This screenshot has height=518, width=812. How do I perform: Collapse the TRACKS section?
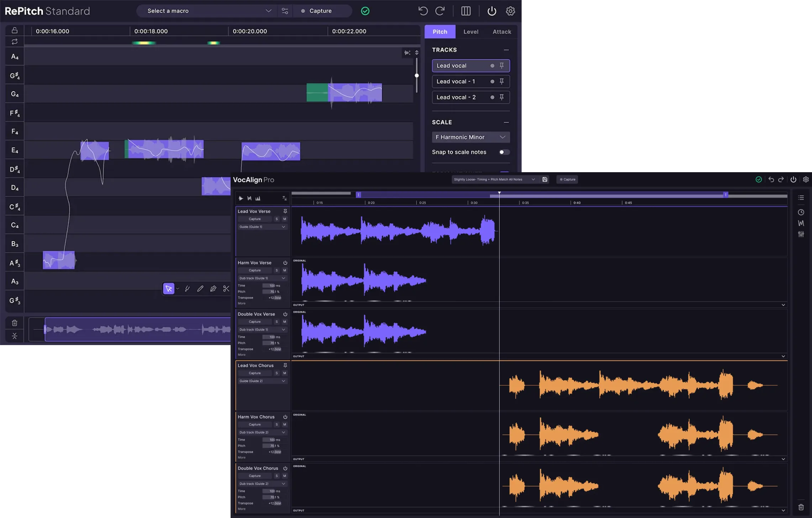[506, 50]
